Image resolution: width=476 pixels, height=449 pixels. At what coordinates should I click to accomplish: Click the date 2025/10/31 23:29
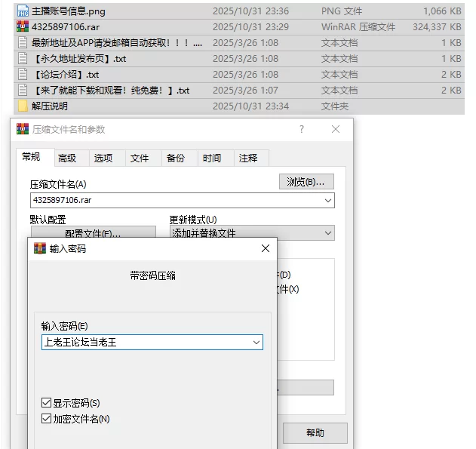pyautogui.click(x=250, y=27)
